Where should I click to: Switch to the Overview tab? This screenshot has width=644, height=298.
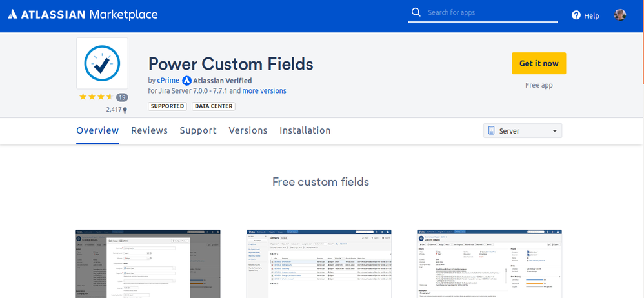[x=97, y=130]
